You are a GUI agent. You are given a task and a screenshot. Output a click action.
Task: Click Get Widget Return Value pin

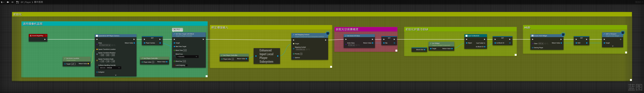[452, 49]
